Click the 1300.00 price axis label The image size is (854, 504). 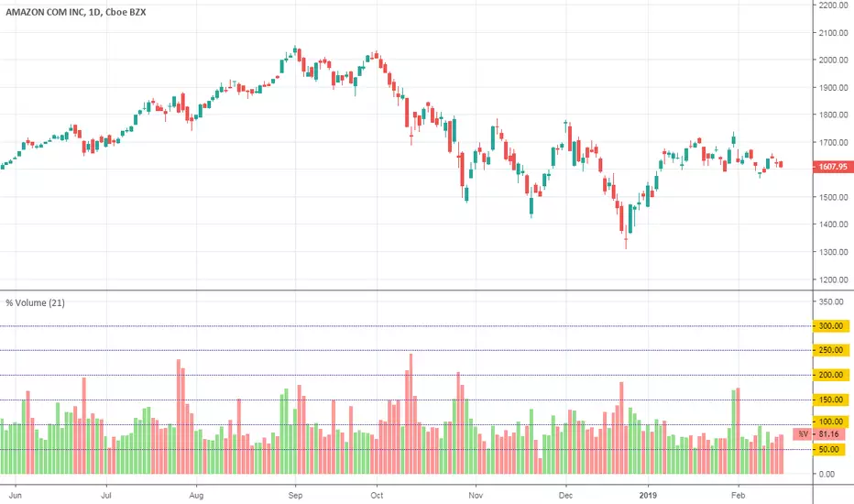831,252
